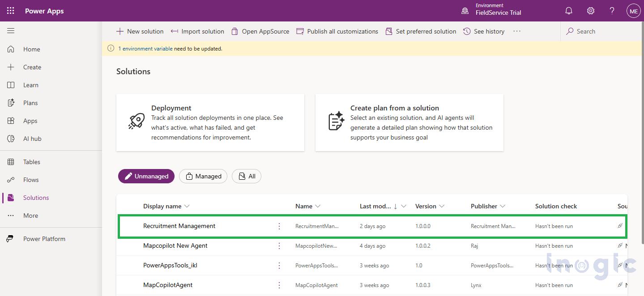Click the Power Platform icon
644x296 pixels.
(x=10, y=239)
